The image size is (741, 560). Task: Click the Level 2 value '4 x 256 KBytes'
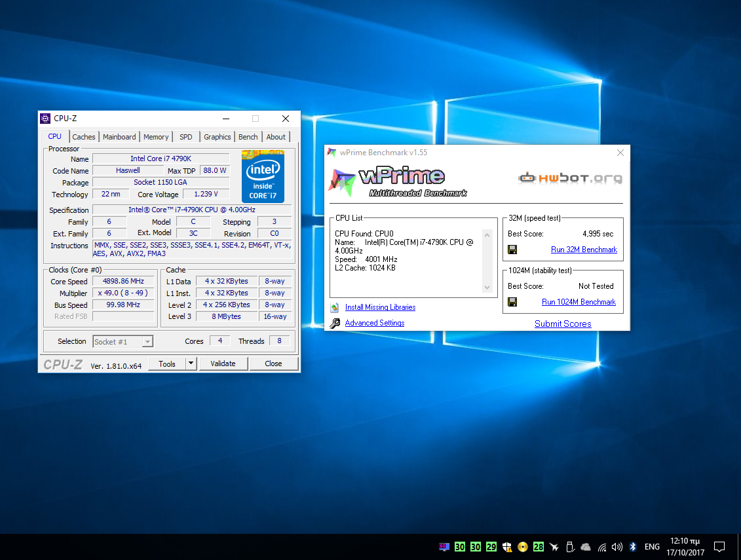click(227, 305)
